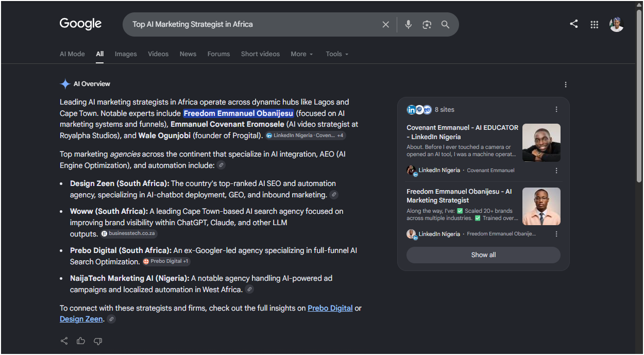Click the Wale Ogunjobi name text
This screenshot has width=644, height=355.
164,136
